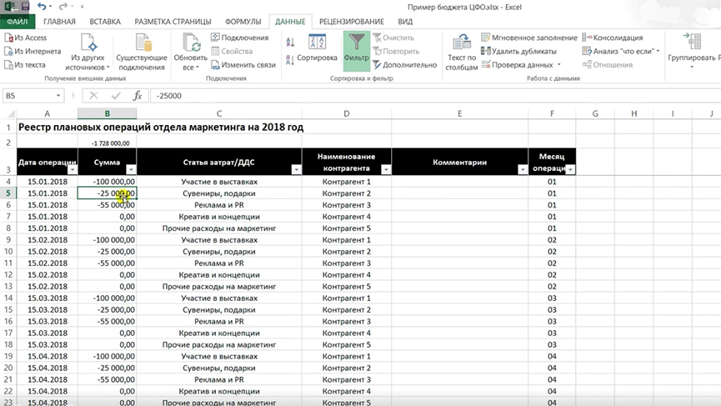Save the workbook via the floppy icon

click(x=25, y=6)
